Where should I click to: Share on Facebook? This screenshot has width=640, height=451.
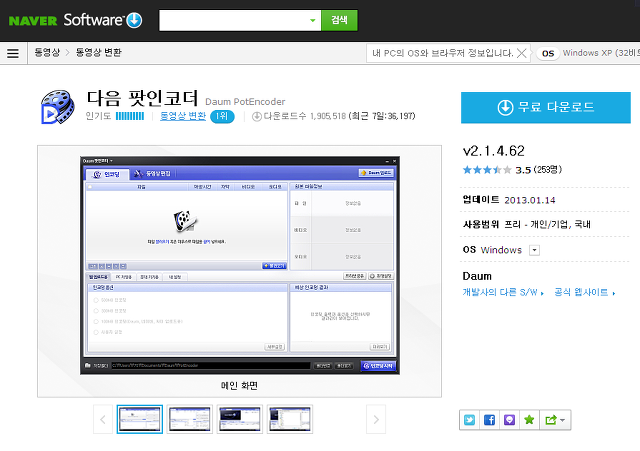coord(489,420)
